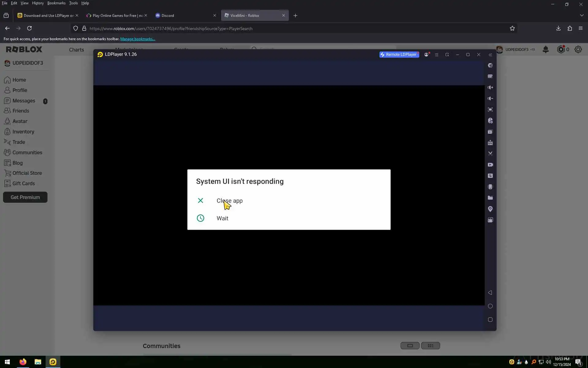Click the LDPlayer volume up icon

click(x=490, y=87)
